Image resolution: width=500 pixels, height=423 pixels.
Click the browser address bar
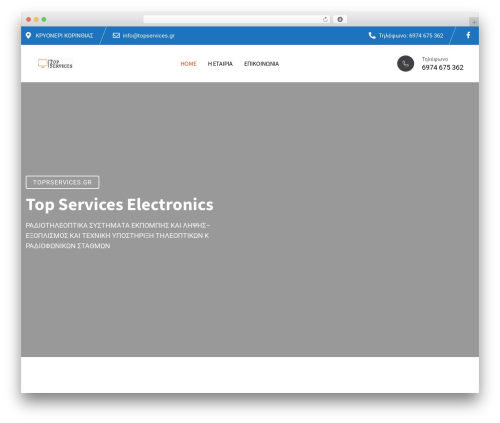click(x=237, y=19)
